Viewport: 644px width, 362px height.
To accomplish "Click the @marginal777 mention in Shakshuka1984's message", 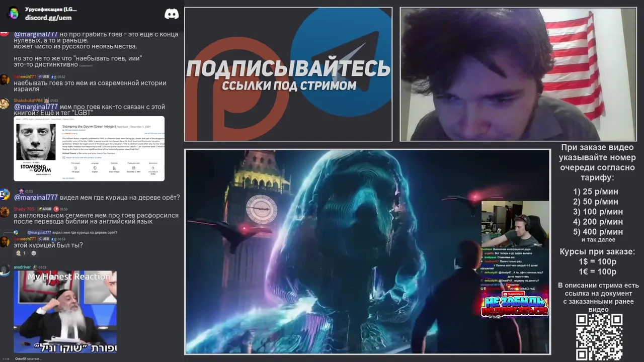I will pyautogui.click(x=36, y=107).
